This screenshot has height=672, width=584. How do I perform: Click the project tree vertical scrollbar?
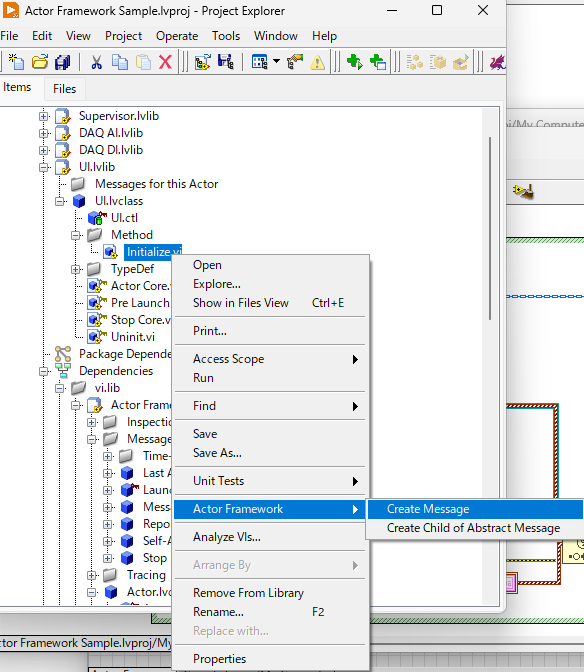coord(490,228)
